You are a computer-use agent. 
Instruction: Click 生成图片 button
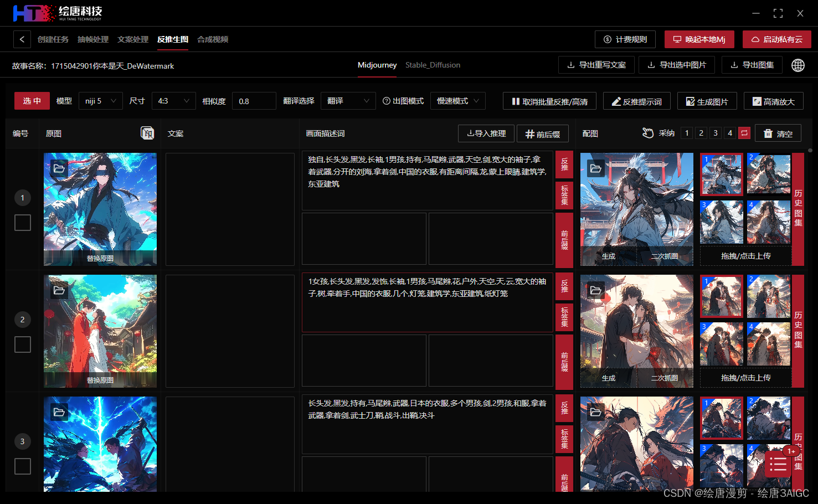coord(707,101)
